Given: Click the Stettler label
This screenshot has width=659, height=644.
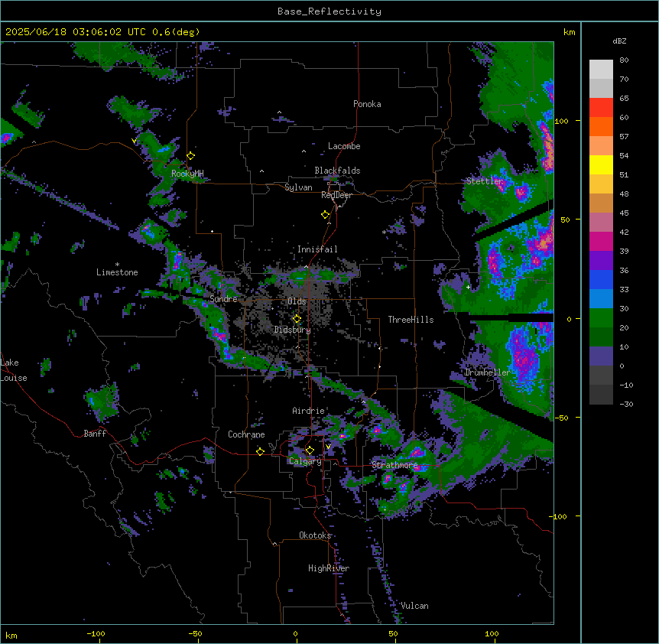Looking at the screenshot, I should (x=485, y=181).
